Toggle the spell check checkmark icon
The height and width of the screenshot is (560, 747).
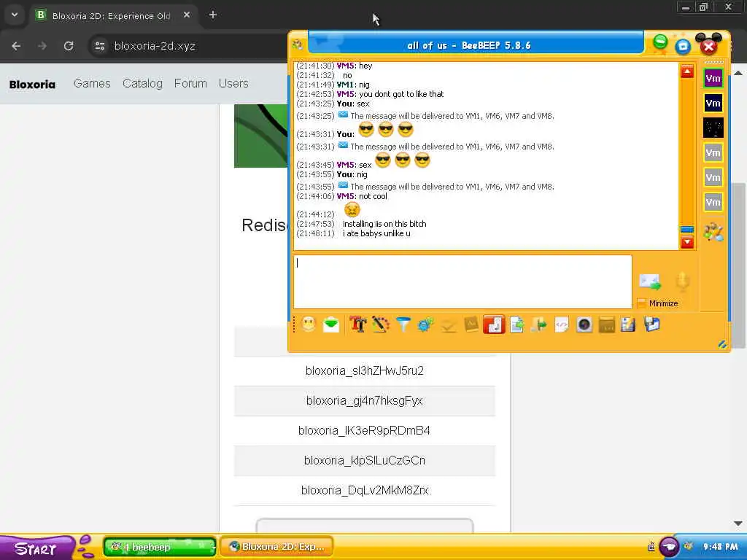pos(449,324)
